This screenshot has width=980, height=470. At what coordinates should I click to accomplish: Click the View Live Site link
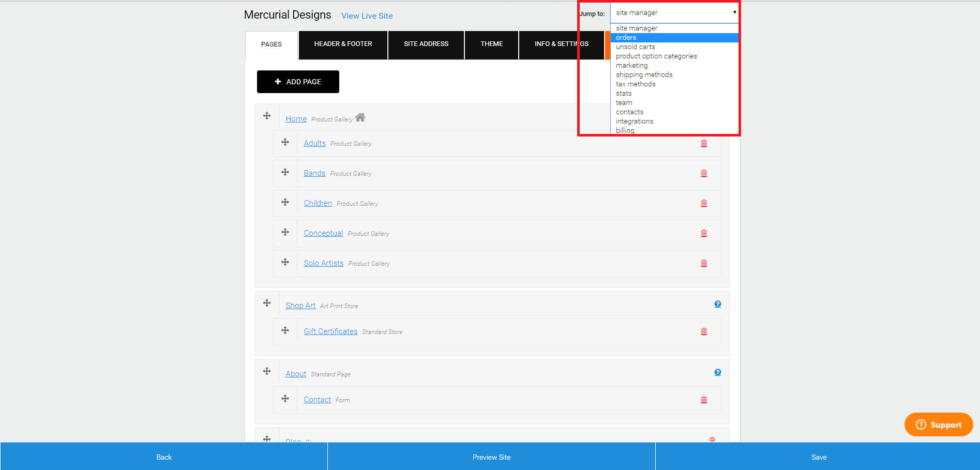point(367,16)
